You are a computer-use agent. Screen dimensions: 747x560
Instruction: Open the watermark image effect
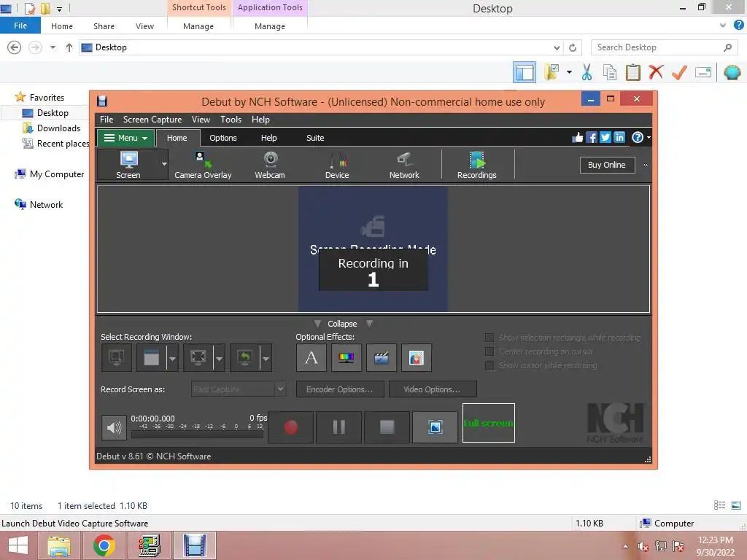click(417, 357)
